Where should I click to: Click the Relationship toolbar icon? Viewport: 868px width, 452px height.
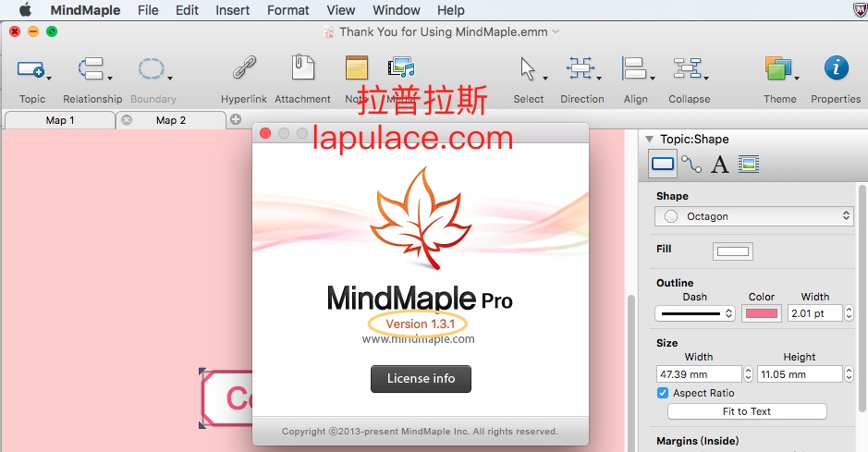91,69
